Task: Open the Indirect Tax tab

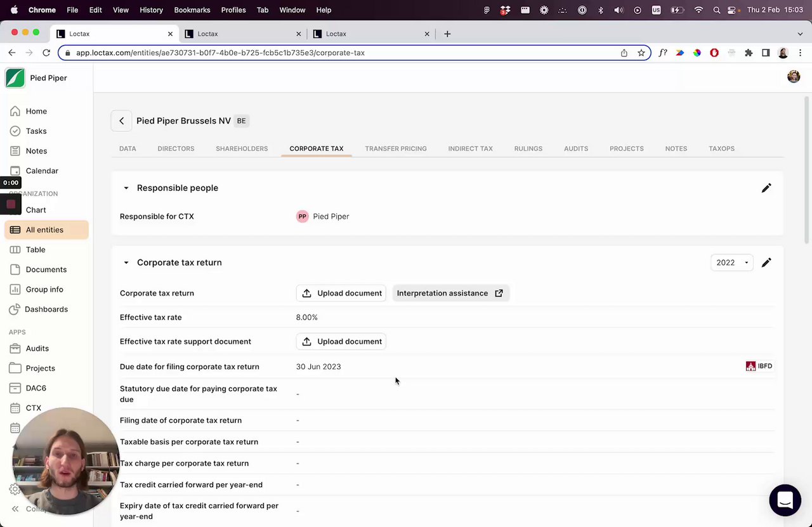Action: (x=470, y=148)
